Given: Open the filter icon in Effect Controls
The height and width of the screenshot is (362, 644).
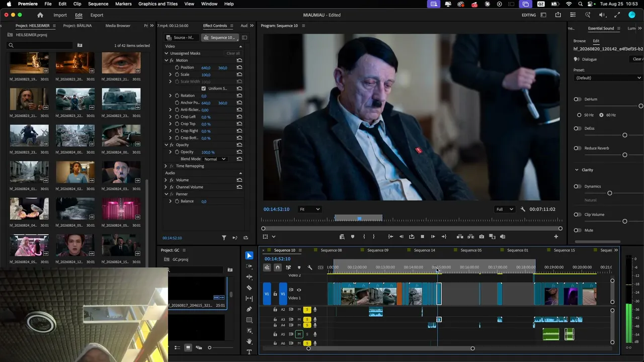Looking at the screenshot, I should tap(224, 238).
